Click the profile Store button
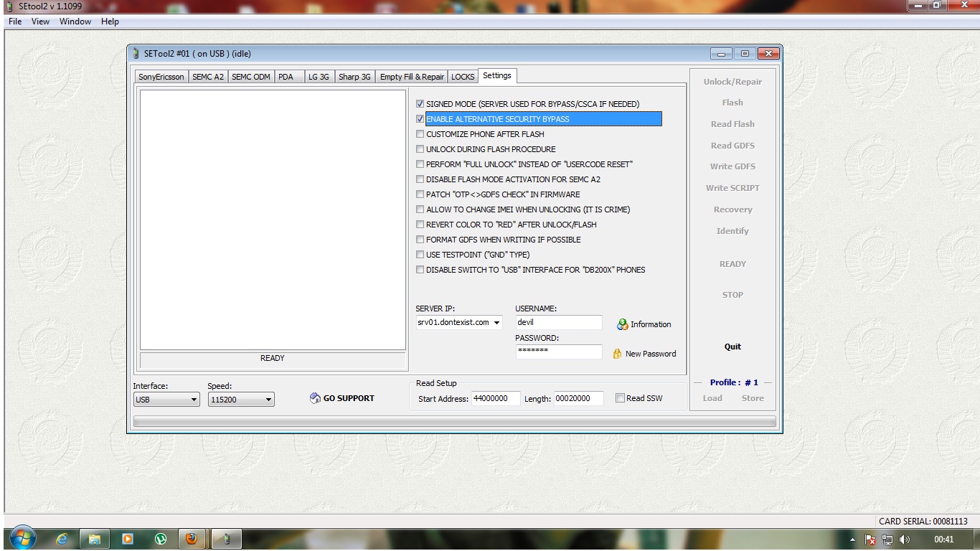 [753, 398]
